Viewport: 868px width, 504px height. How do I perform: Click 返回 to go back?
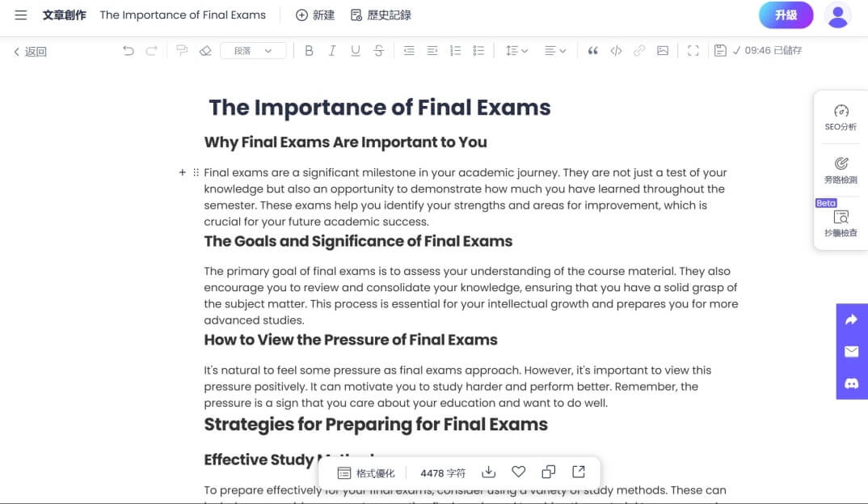pyautogui.click(x=30, y=52)
